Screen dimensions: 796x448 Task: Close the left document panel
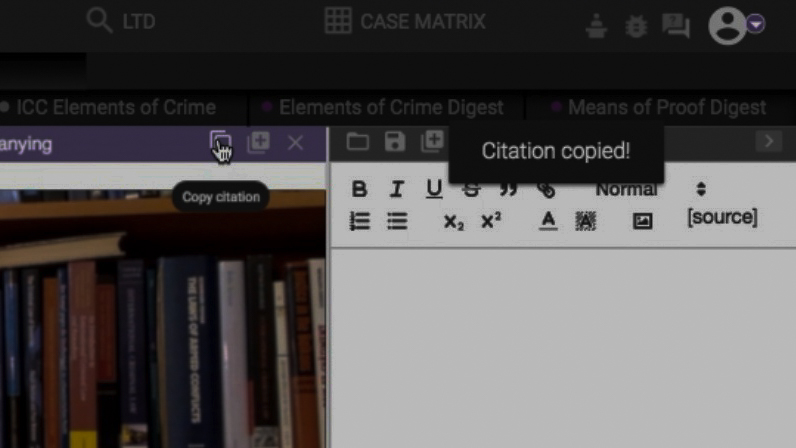coord(296,143)
